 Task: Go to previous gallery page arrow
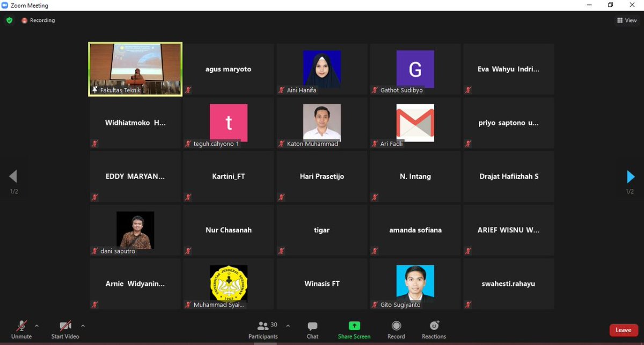13,177
